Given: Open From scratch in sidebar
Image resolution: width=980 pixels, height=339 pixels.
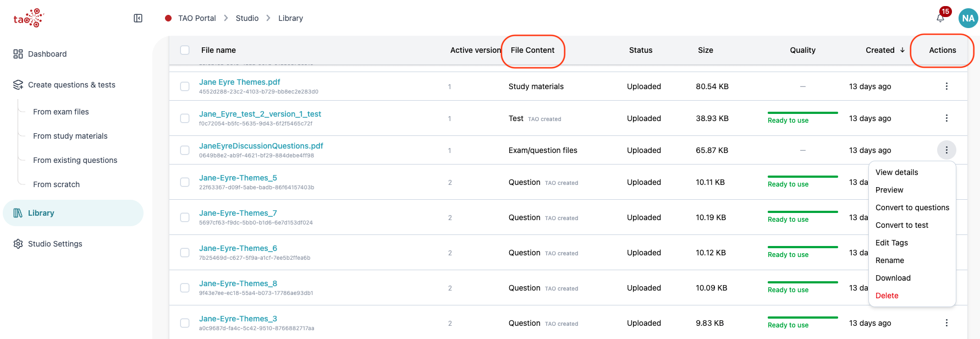Looking at the screenshot, I should 57,184.
